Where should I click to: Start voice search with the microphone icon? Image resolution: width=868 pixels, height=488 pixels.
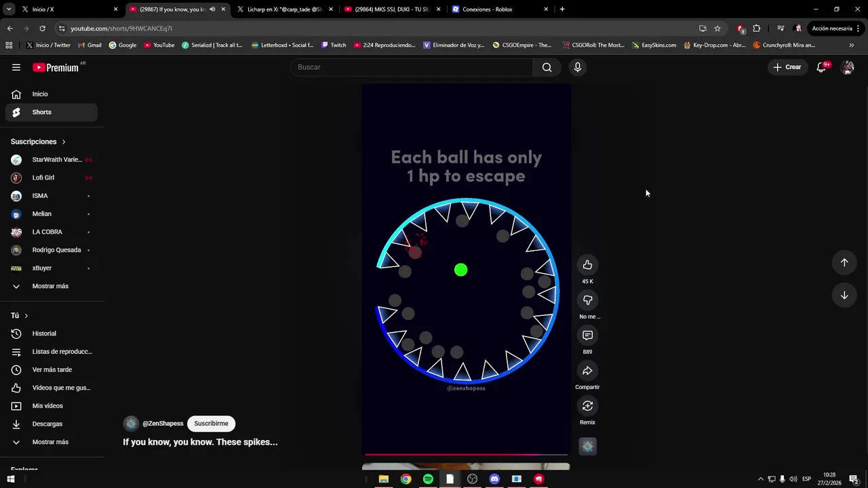point(578,67)
